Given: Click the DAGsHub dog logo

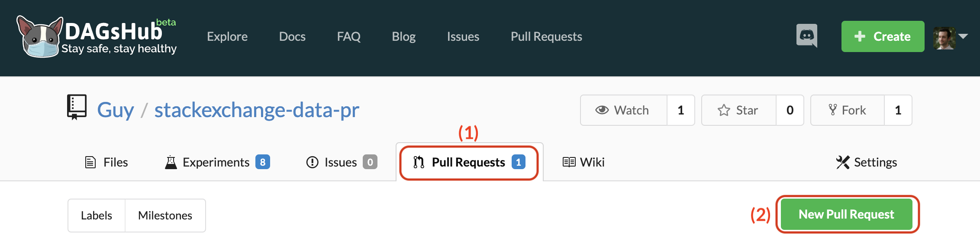Looking at the screenshot, I should coord(40,37).
